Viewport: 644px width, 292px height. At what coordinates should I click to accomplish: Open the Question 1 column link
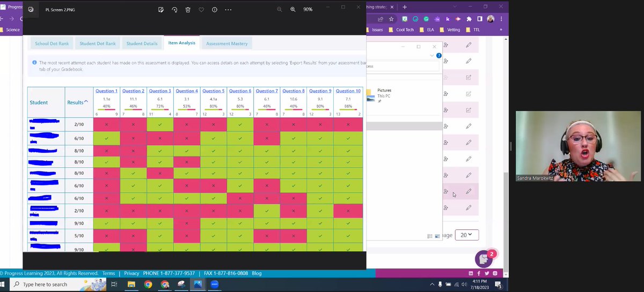click(x=106, y=91)
